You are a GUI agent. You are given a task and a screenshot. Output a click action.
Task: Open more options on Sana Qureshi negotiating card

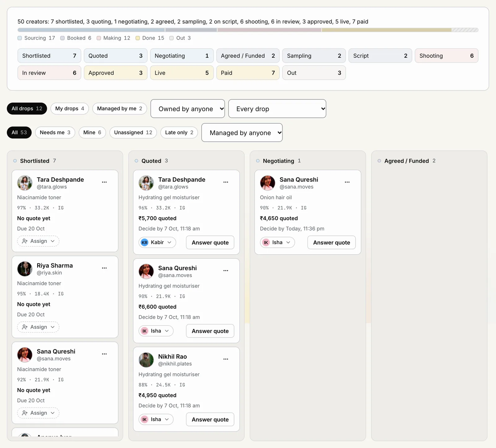[347, 182]
